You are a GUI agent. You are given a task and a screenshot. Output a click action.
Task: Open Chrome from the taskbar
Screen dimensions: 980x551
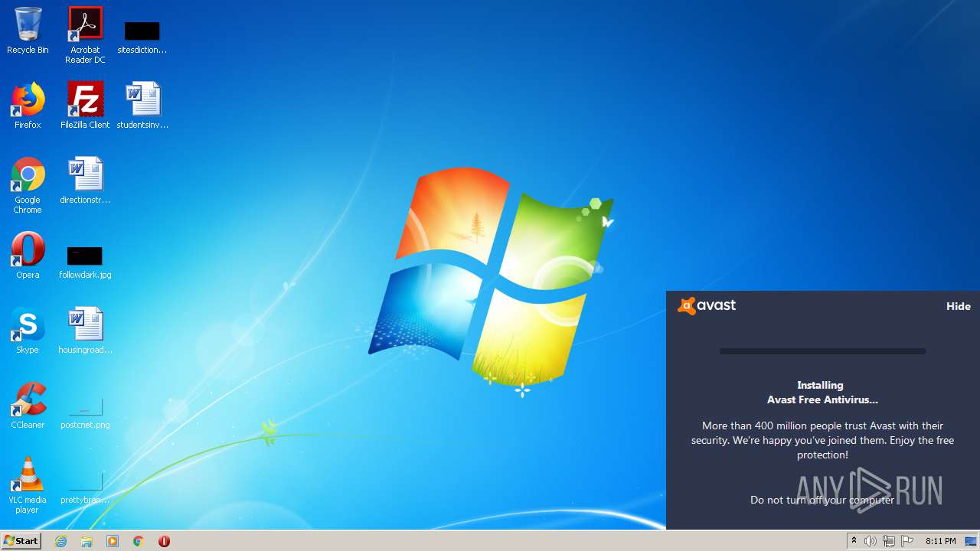(139, 541)
